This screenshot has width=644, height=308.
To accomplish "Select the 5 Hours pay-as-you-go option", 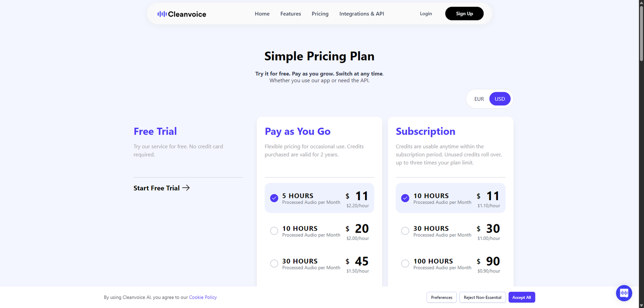I will click(x=274, y=198).
